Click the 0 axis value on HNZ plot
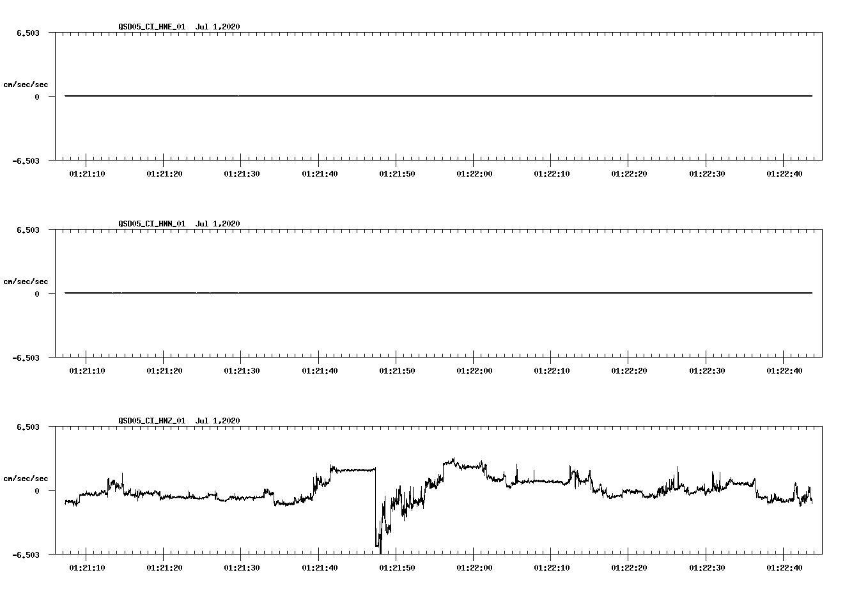Viewport: 868px width, 591px height. tap(37, 491)
